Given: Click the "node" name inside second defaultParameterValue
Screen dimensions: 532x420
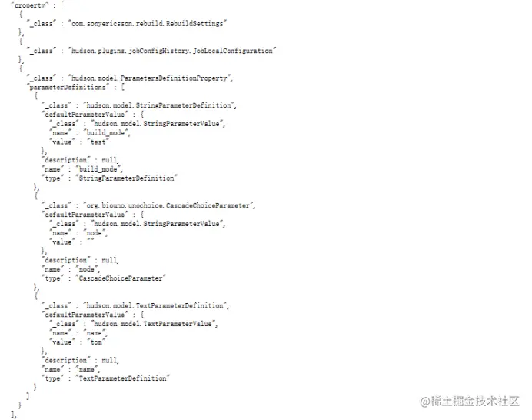Looking at the screenshot, I should pyautogui.click(x=95, y=233).
